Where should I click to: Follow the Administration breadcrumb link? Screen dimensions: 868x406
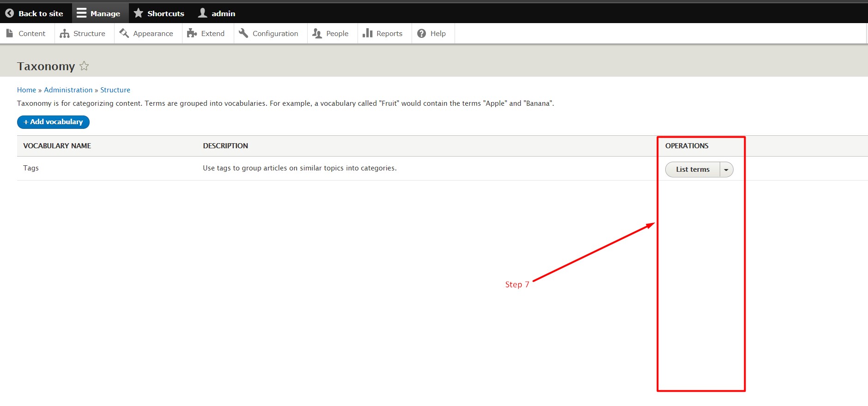68,90
